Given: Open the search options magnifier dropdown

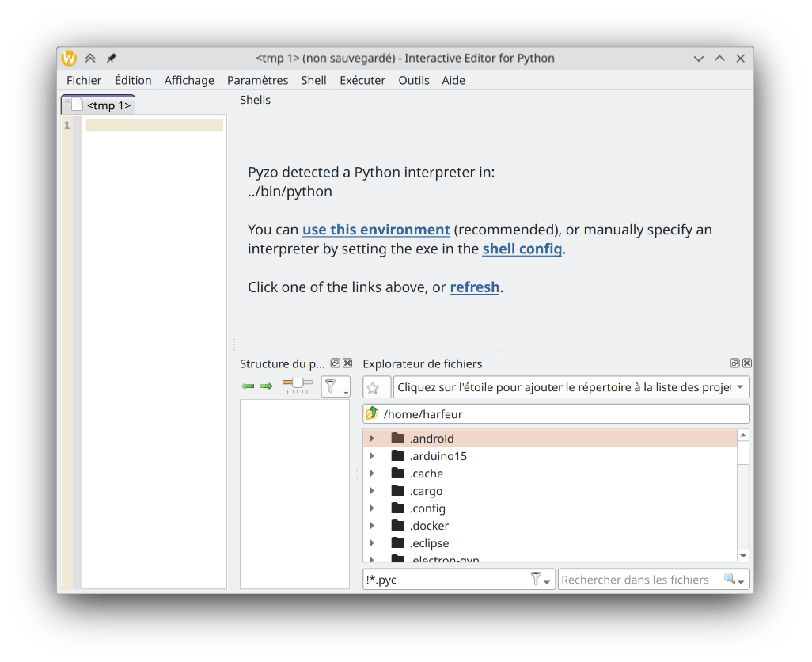Looking at the screenshot, I should (734, 580).
